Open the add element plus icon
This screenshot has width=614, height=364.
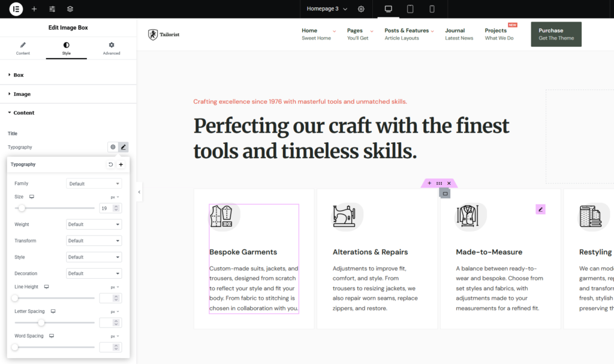pos(34,8)
